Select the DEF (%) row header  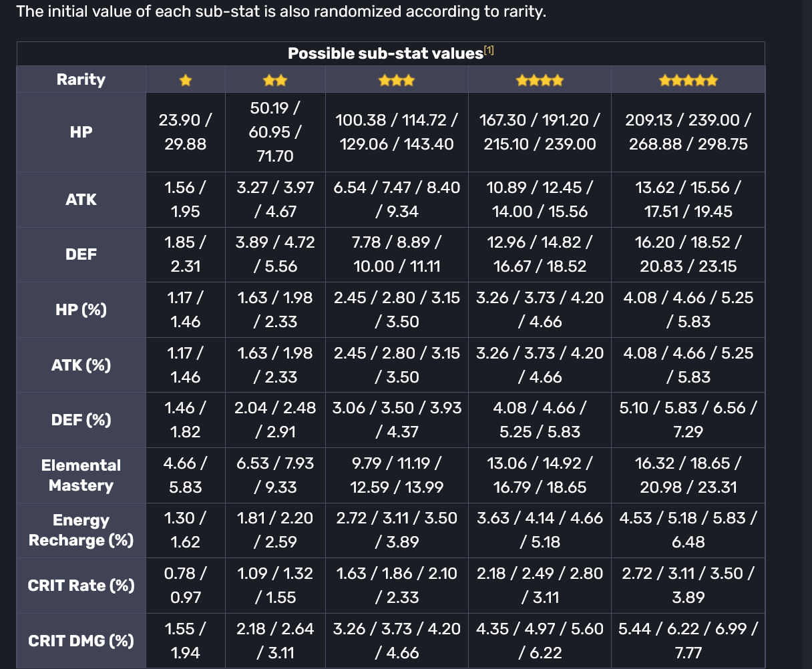tap(81, 420)
